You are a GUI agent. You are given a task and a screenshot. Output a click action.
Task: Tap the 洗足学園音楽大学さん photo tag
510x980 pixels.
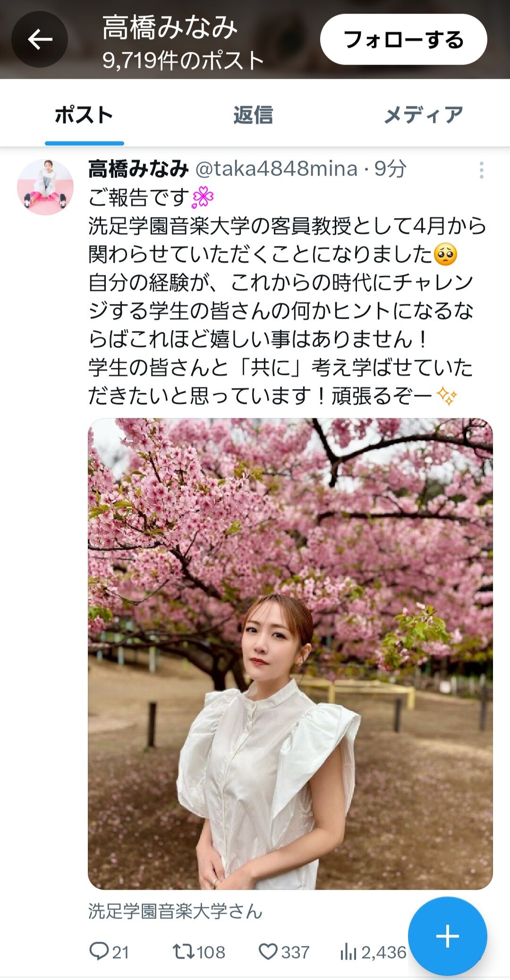point(175,911)
